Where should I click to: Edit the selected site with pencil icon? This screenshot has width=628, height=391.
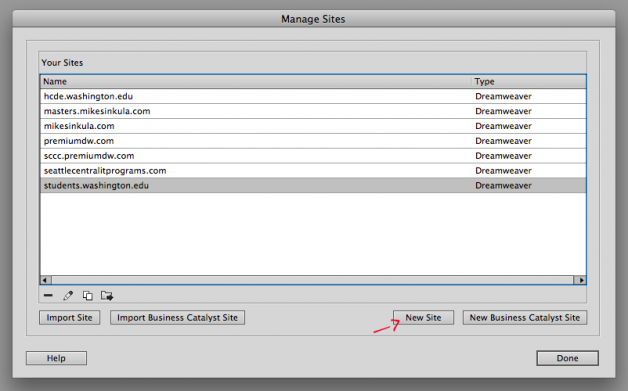click(x=68, y=296)
